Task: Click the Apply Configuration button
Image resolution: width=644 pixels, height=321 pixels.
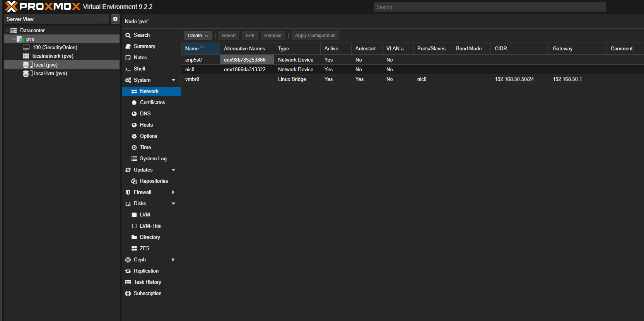Action: (315, 36)
